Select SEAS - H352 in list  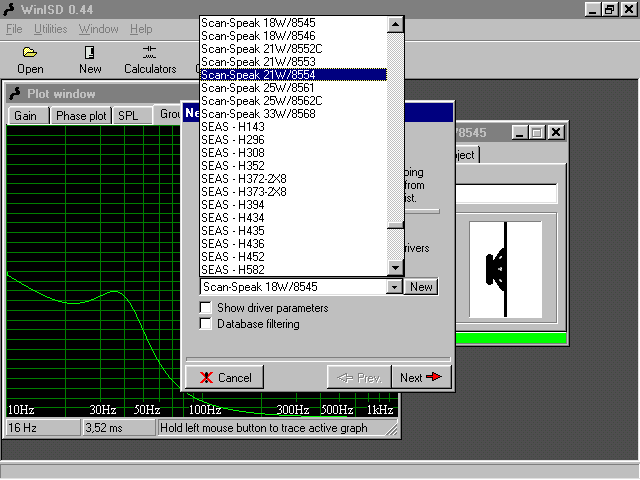[293, 166]
